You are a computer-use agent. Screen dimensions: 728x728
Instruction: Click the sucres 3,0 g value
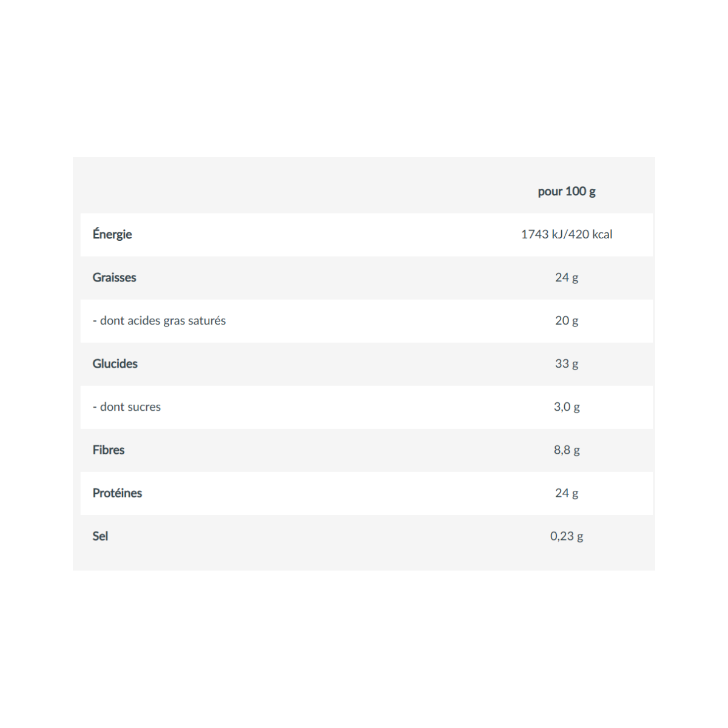click(x=567, y=406)
